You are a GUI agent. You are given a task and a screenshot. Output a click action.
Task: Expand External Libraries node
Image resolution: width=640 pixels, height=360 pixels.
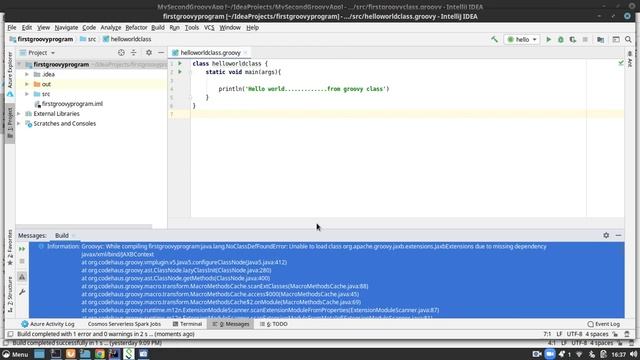click(19, 113)
